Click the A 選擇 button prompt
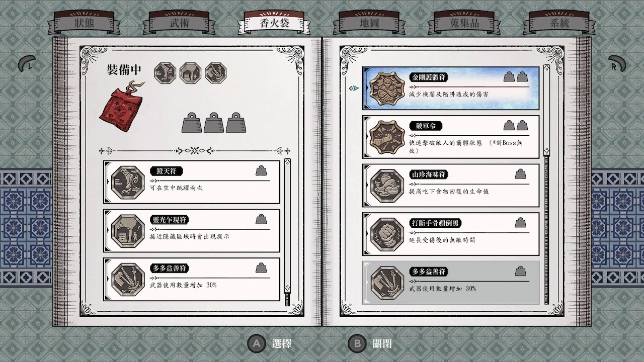This screenshot has width=644, height=362. [x=270, y=344]
